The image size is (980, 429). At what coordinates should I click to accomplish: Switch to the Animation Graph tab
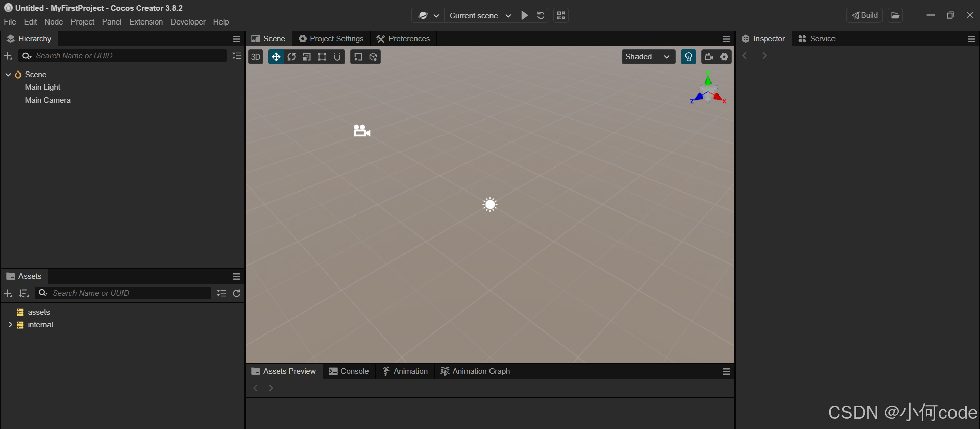(476, 371)
